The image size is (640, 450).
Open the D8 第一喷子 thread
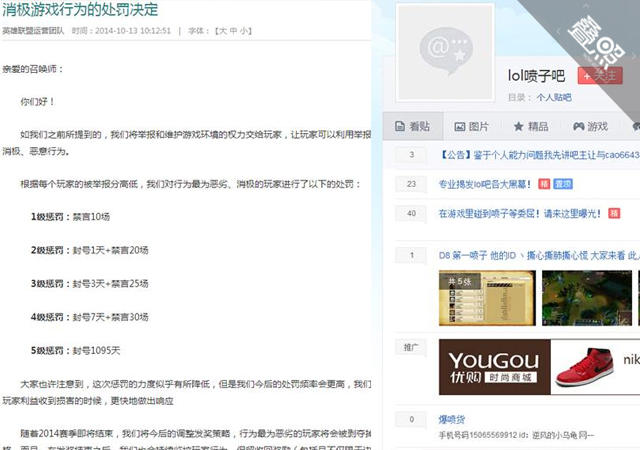539,256
